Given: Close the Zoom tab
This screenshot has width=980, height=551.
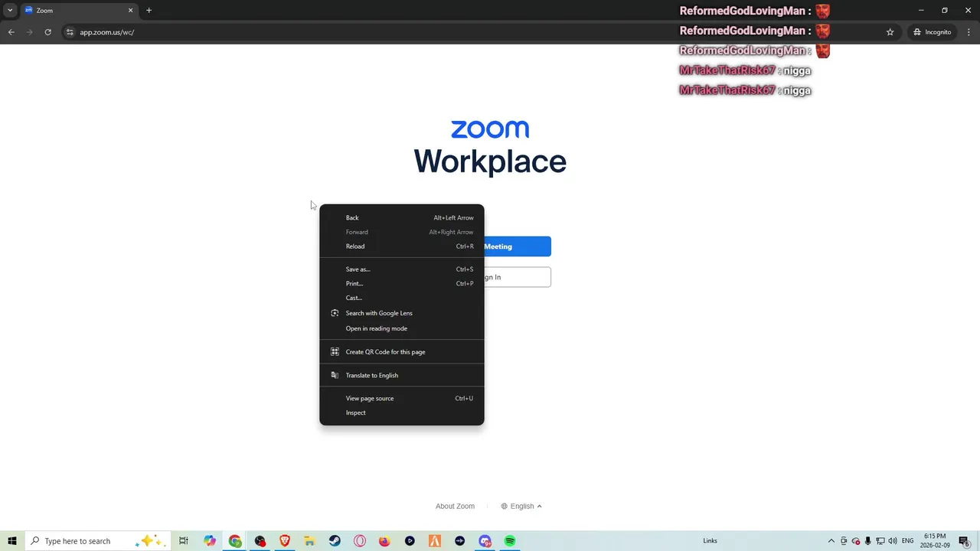Looking at the screenshot, I should pyautogui.click(x=130, y=11).
